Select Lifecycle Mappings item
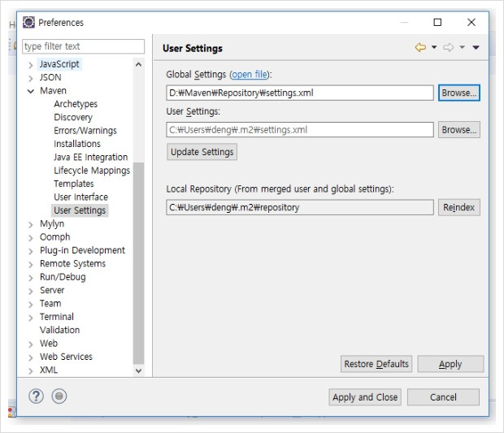Screen dimensions: 504x433 (92, 171)
